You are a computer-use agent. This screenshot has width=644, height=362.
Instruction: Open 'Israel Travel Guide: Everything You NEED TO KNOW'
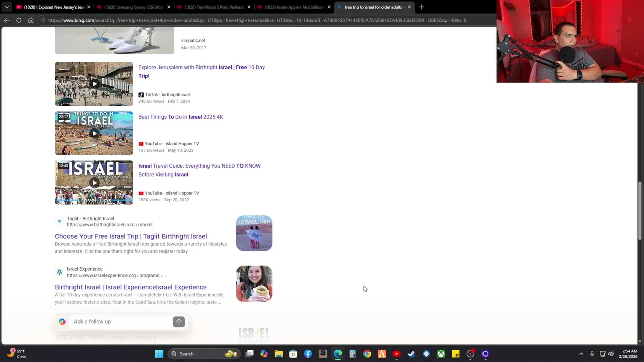[199, 170]
